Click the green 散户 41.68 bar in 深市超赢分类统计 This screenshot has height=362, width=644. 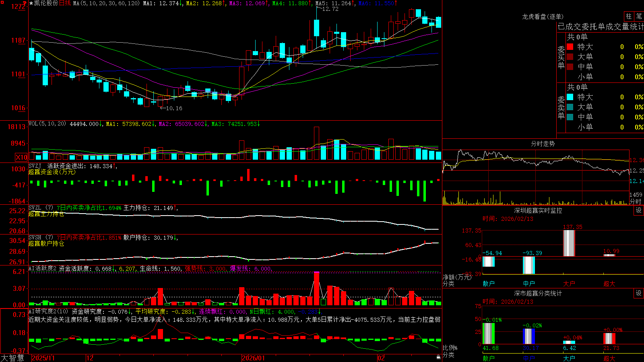pos(489,333)
